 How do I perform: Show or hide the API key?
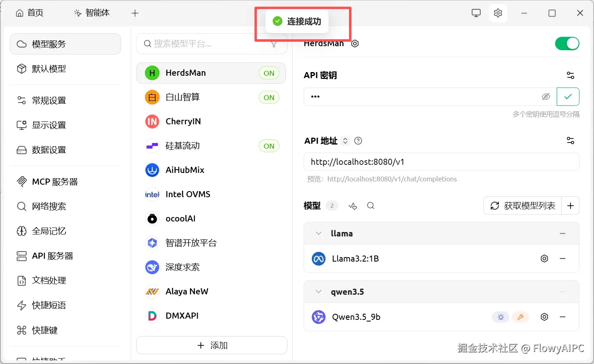click(x=546, y=96)
